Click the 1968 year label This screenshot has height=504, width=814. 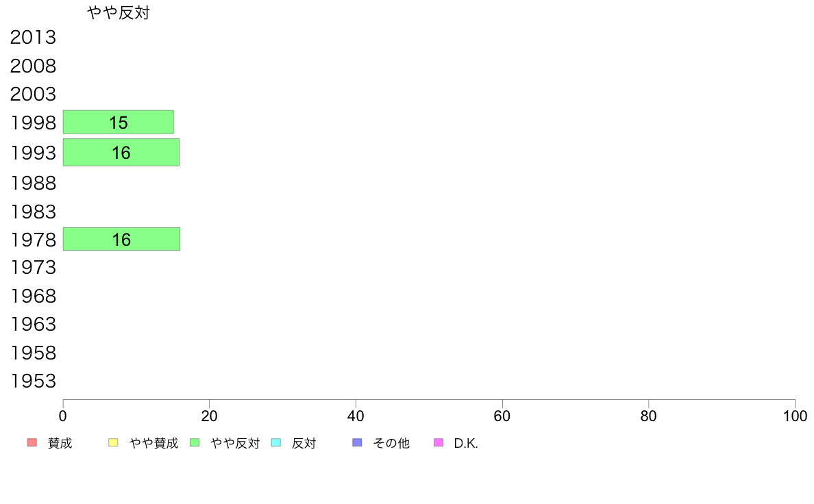click(33, 296)
